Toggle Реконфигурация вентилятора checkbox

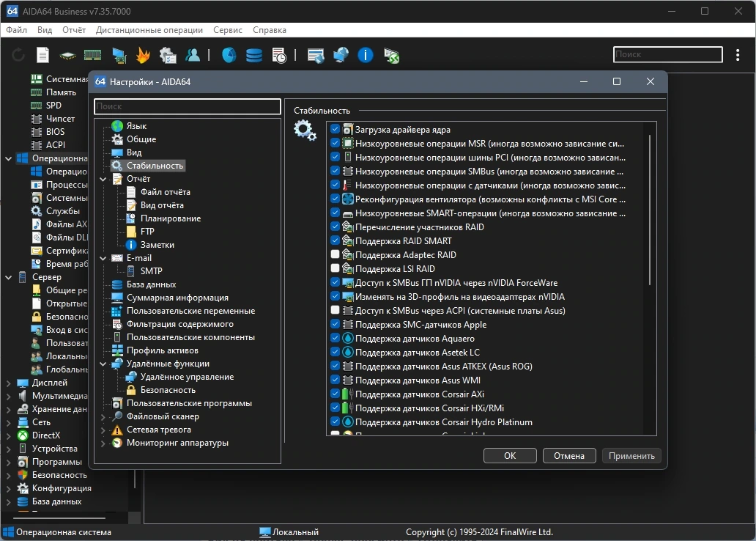click(335, 199)
